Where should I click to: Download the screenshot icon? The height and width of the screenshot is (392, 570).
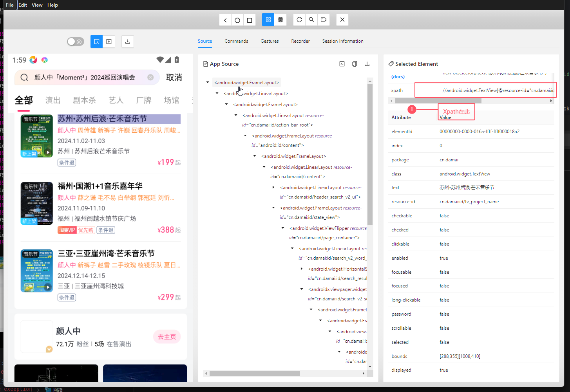[x=128, y=42]
